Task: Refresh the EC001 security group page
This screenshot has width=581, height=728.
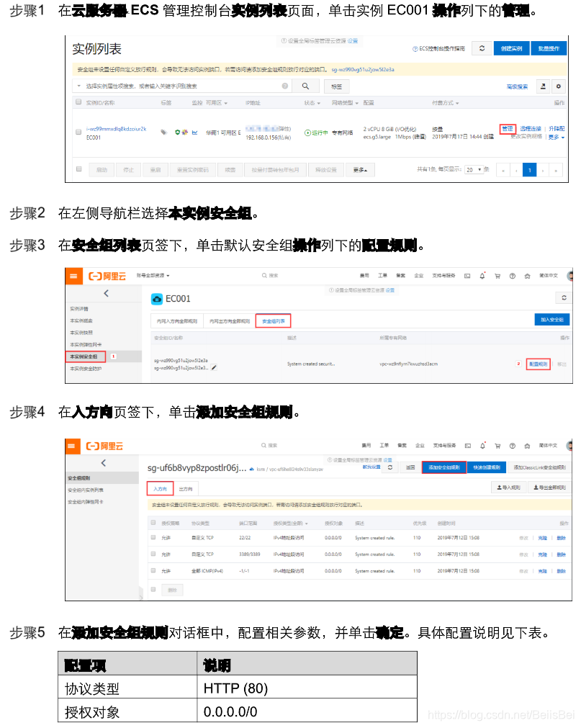Action: pos(564,297)
